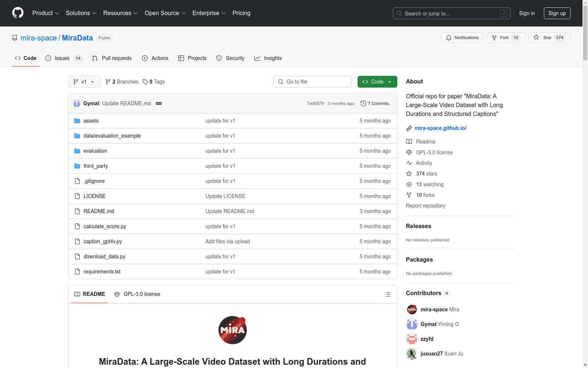Click the GitHub logo icon

pos(18,13)
